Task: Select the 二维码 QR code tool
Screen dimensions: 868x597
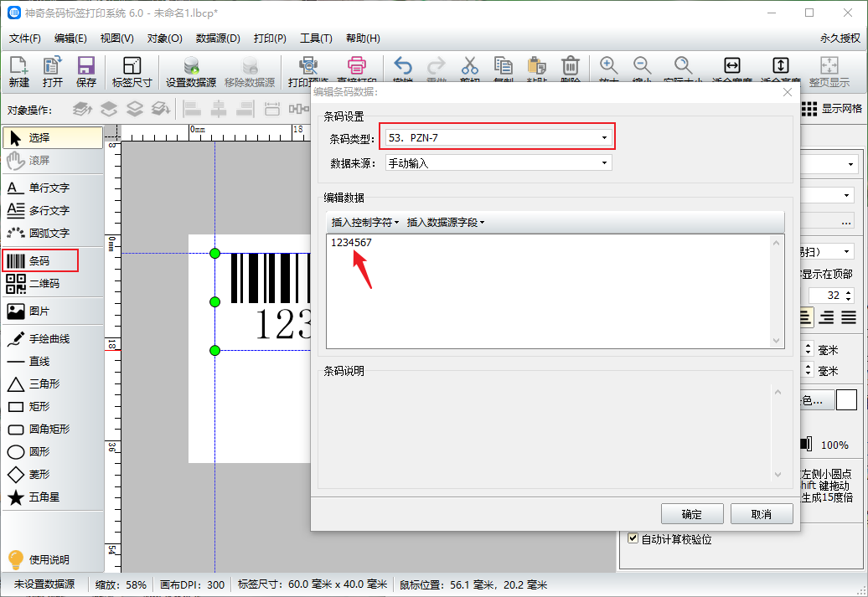Action: pos(53,283)
